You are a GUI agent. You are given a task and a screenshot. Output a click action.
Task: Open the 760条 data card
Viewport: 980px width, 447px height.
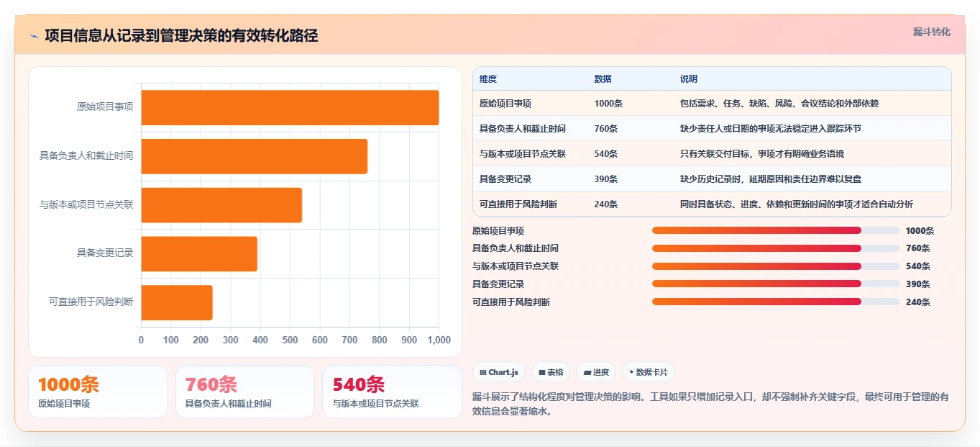(x=245, y=392)
